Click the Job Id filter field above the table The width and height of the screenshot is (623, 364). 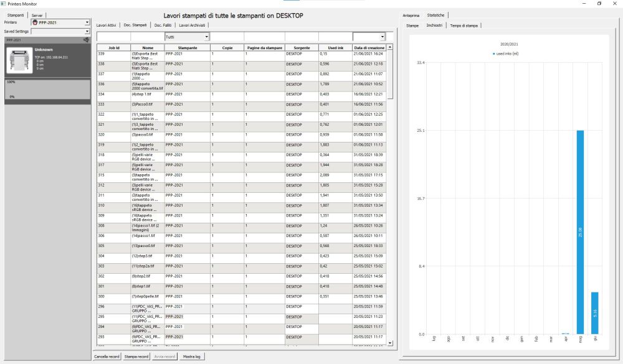pos(113,37)
